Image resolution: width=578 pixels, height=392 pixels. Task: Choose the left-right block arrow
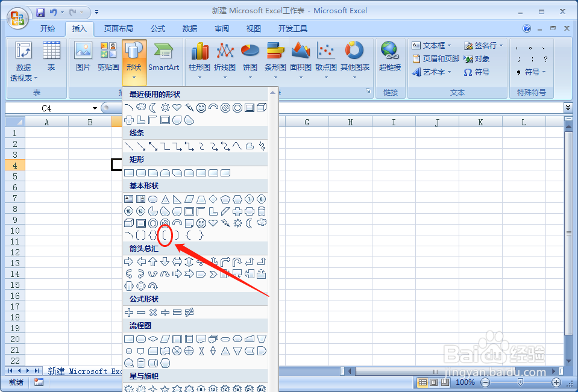click(177, 262)
